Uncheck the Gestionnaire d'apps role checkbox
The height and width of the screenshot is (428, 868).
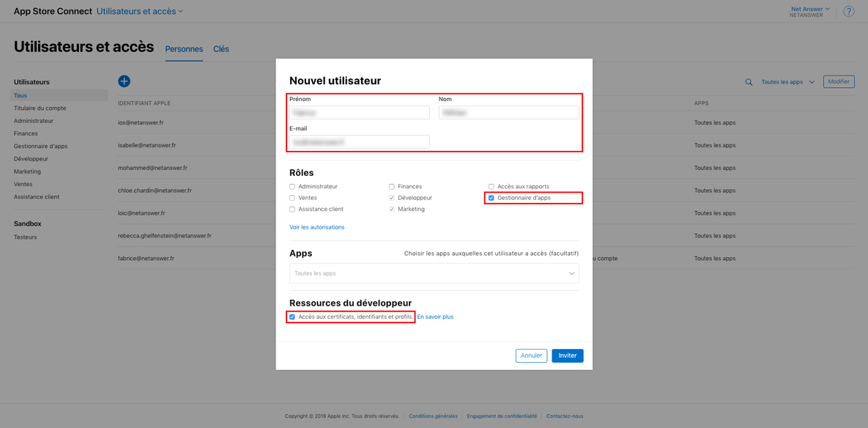tap(491, 198)
